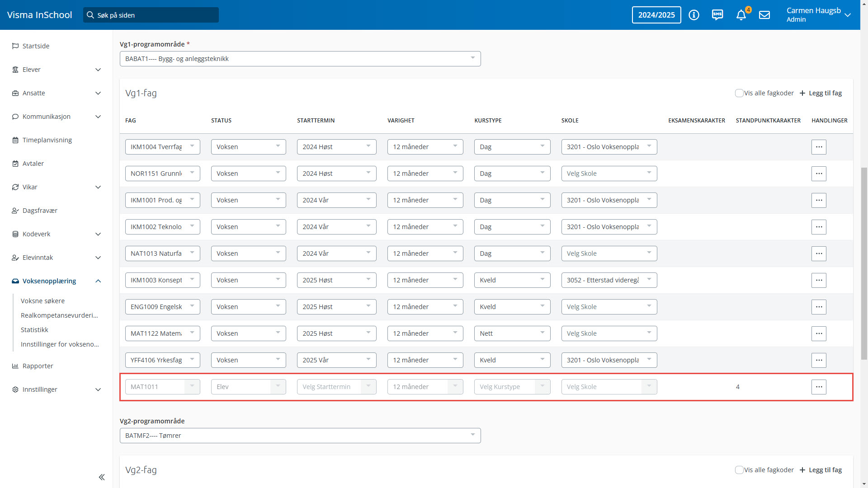Screen dimensions: 868x488
Task: Open Kurstype dropdown for MAT1122 row
Action: (512, 333)
